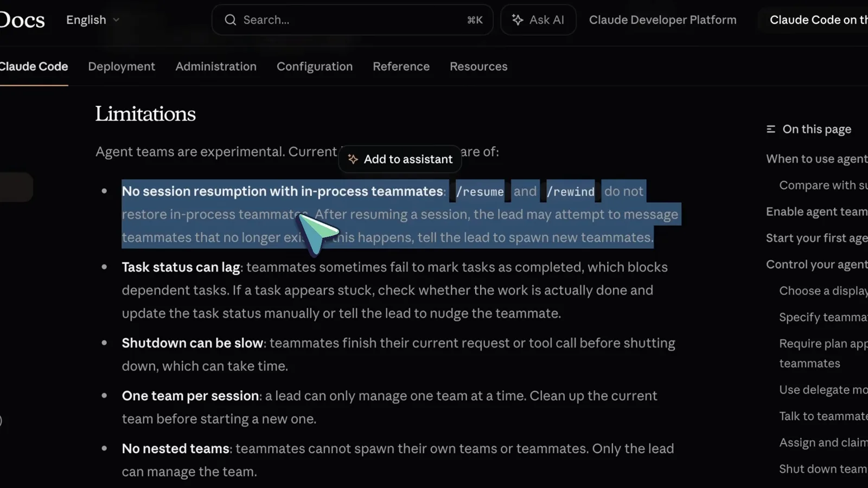The width and height of the screenshot is (868, 488).
Task: Click Add to assistant button
Action: [400, 159]
